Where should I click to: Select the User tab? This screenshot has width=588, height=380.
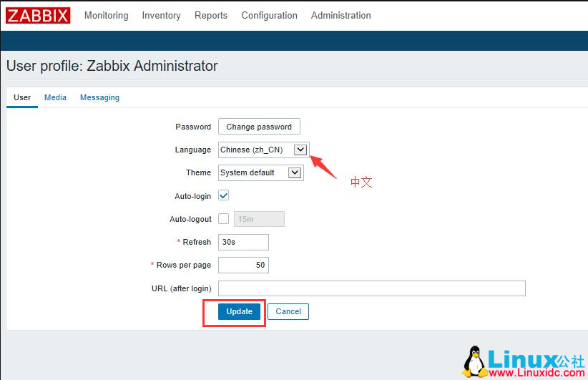click(x=22, y=97)
